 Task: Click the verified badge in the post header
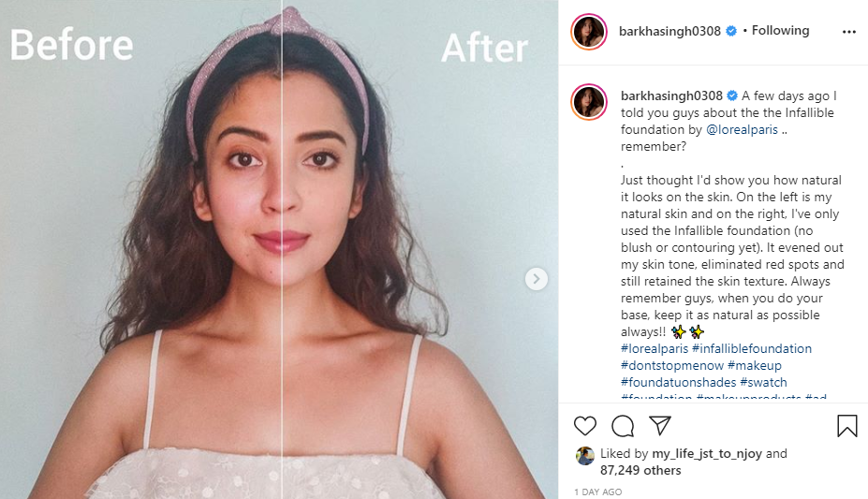[x=730, y=31]
